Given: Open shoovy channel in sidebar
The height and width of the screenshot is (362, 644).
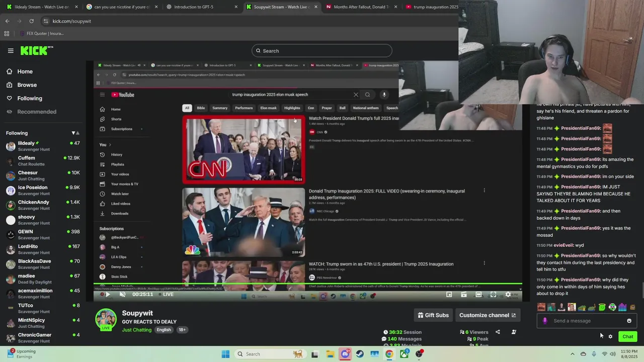Looking at the screenshot, I should click(x=43, y=220).
